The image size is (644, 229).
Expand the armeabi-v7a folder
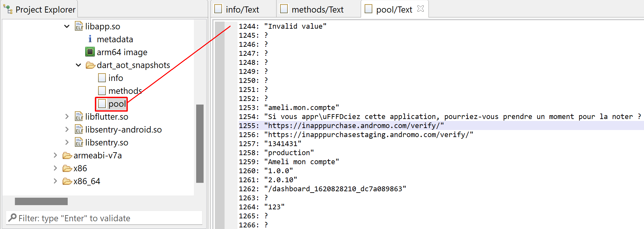[55, 155]
